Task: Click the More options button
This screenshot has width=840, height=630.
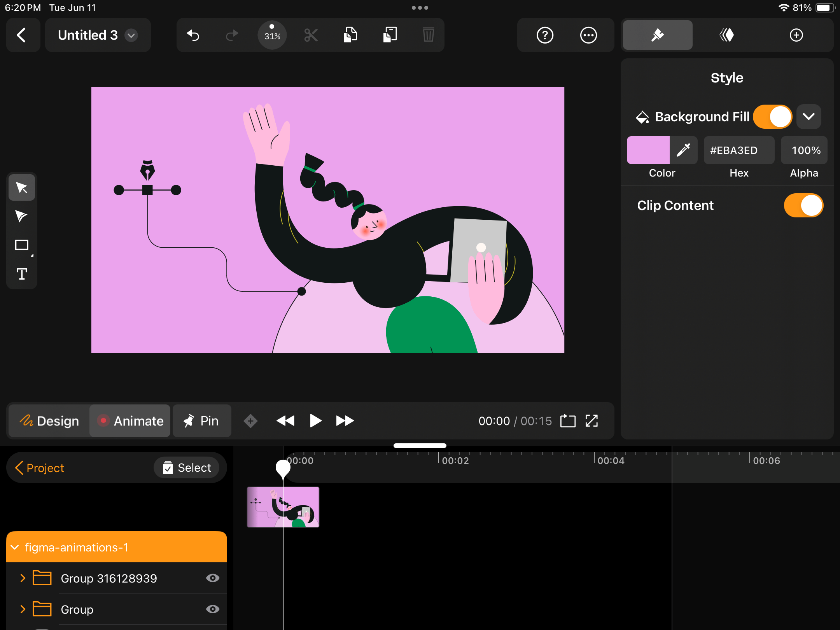Action: pyautogui.click(x=588, y=36)
